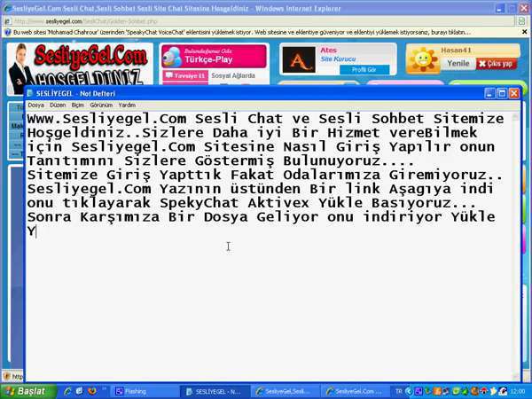Open the Düzen menu in Notepad
This screenshot has width=532, height=399.
pos(58,106)
